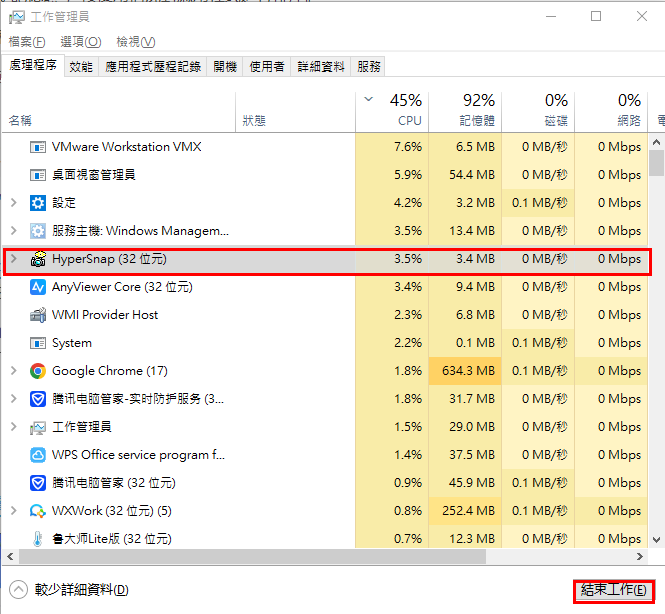Click the 7.6% CPU value of VMware
This screenshot has width=665, height=614.
pyautogui.click(x=408, y=147)
